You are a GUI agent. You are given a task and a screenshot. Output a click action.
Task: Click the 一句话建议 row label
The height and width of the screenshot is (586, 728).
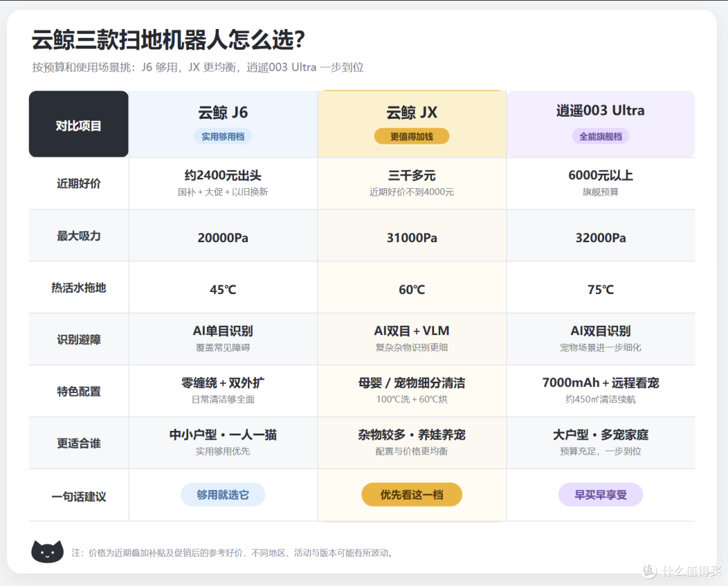tap(78, 497)
